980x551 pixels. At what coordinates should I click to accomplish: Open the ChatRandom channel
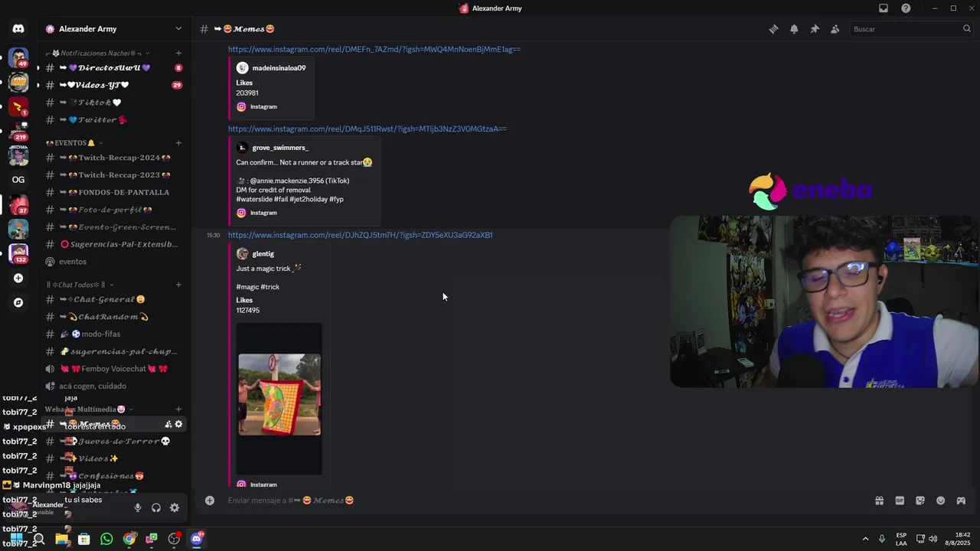coord(113,317)
